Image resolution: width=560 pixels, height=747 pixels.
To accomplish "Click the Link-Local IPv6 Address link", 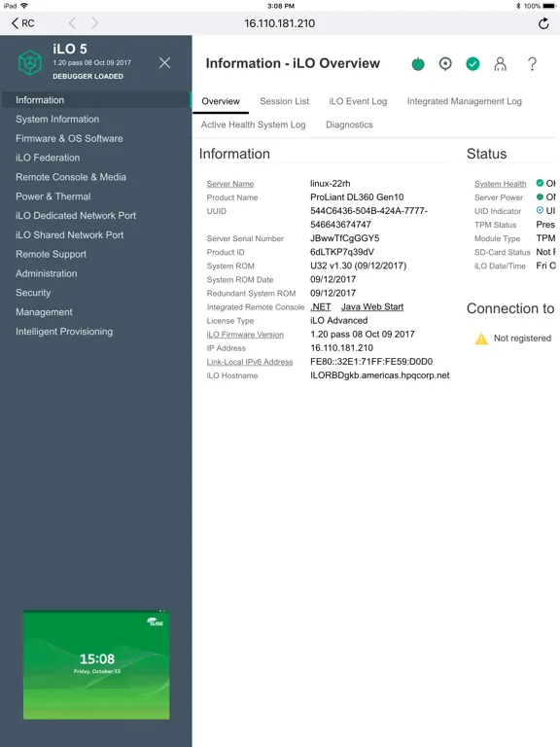I will coord(250,362).
